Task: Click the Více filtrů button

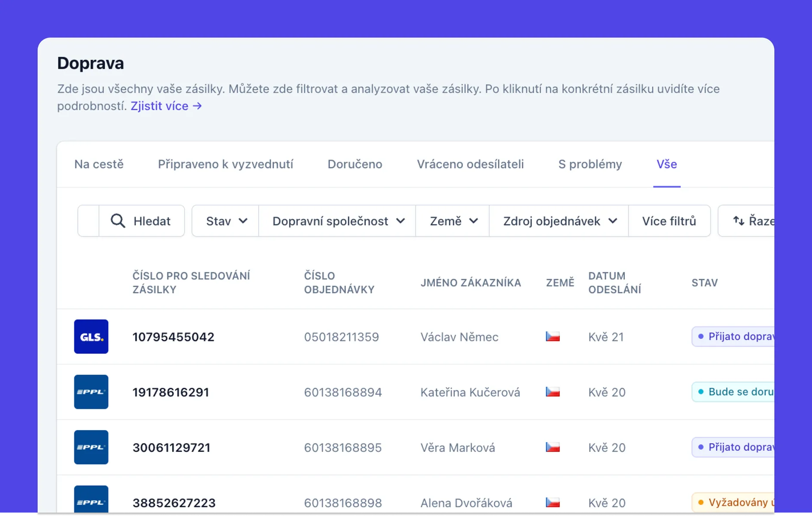Action: coord(669,221)
